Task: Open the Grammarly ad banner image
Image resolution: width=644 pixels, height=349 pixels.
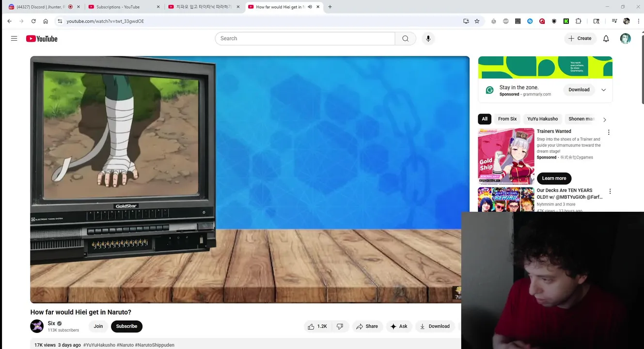Action: tap(545, 67)
